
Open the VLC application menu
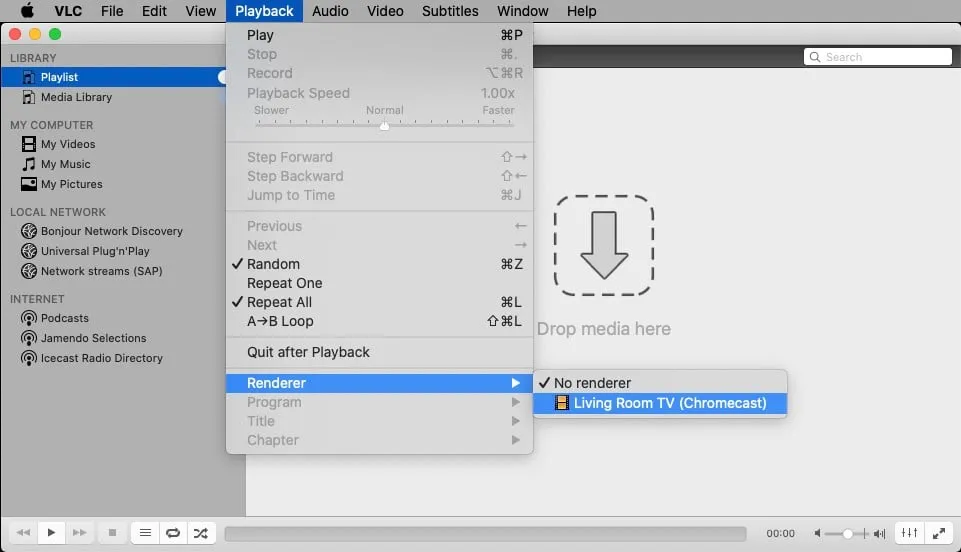[68, 11]
